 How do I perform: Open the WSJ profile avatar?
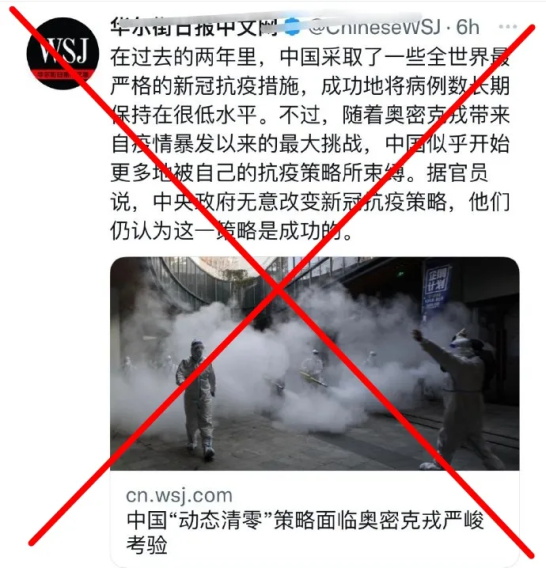point(63,54)
